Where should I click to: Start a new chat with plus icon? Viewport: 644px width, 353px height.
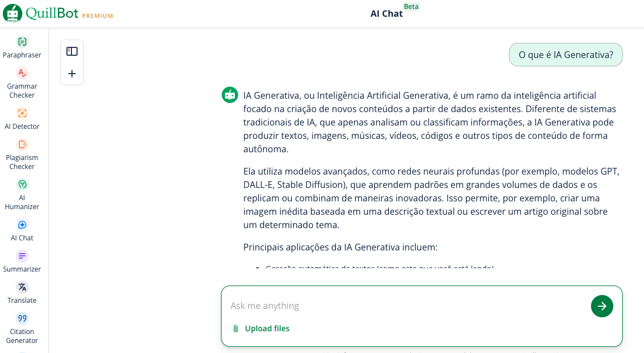[72, 74]
